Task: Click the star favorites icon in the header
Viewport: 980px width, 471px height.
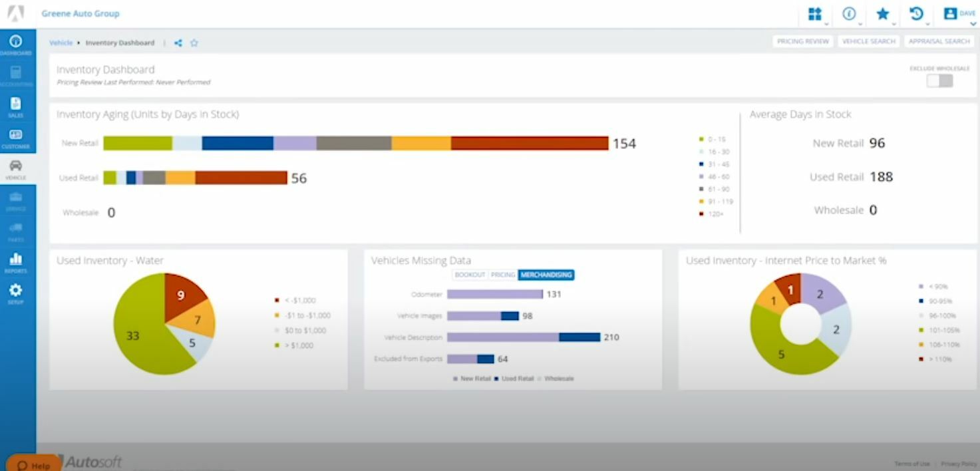Action: [x=883, y=12]
